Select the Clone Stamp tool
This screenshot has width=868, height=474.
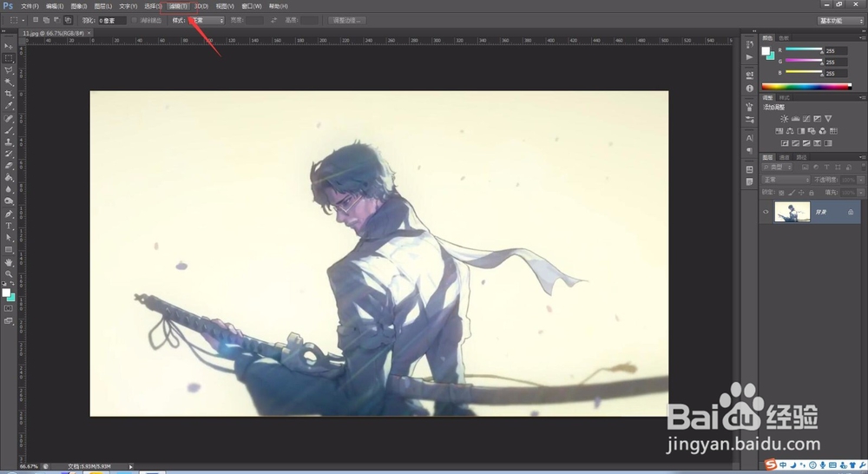(9, 142)
